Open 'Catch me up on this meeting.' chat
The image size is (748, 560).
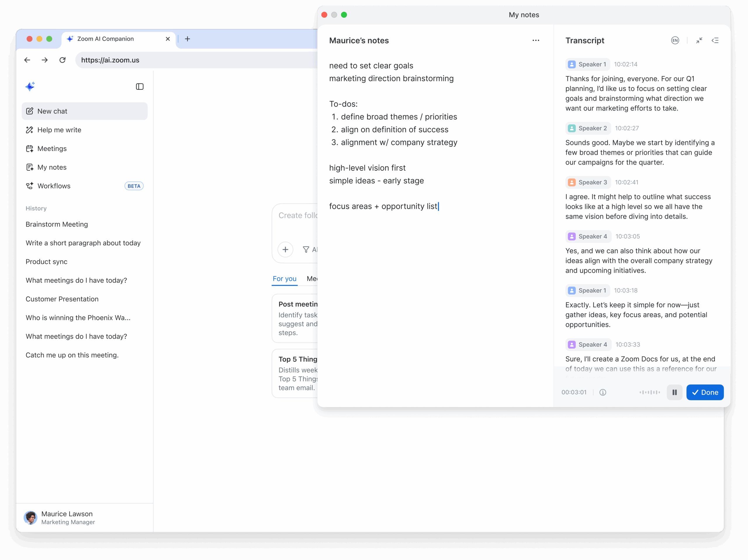pos(72,355)
